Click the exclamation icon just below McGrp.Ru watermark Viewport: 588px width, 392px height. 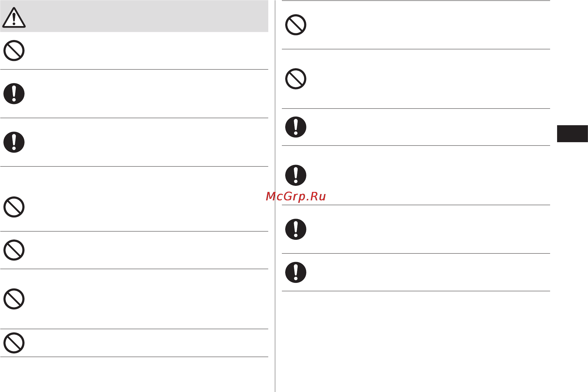click(296, 229)
